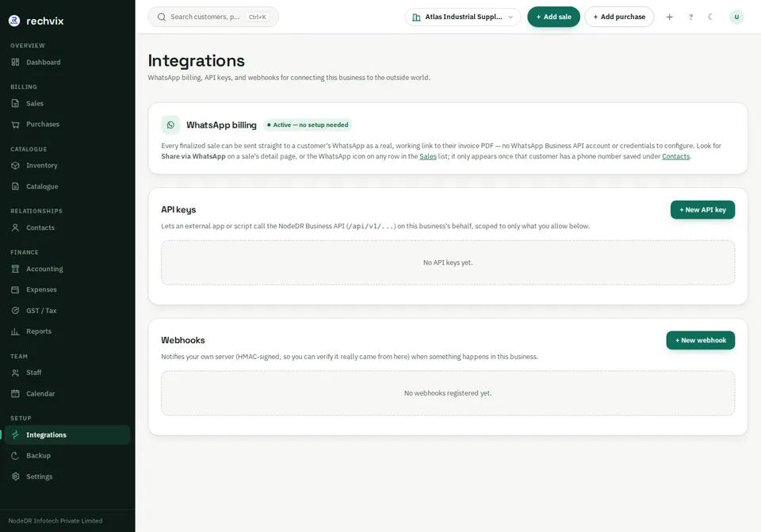Focus the Search customers input field

213,17
